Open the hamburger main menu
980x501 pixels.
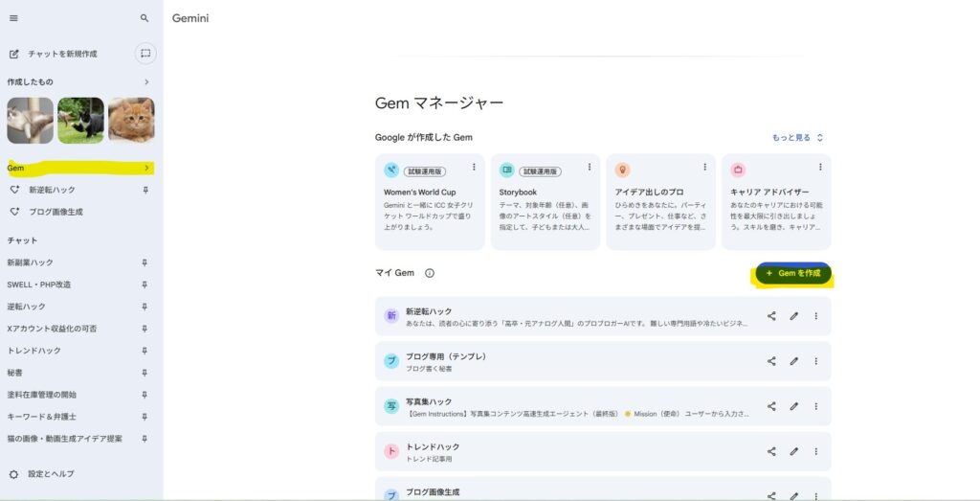click(x=13, y=18)
